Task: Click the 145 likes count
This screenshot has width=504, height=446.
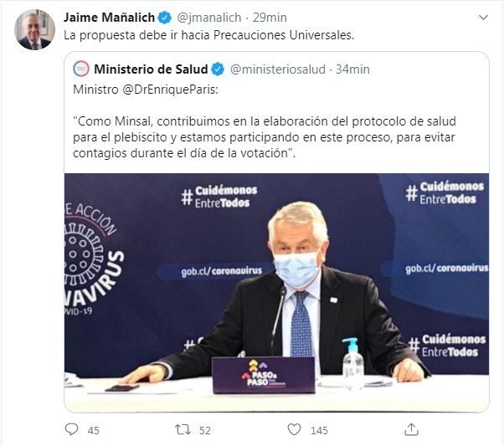Action: [x=319, y=430]
